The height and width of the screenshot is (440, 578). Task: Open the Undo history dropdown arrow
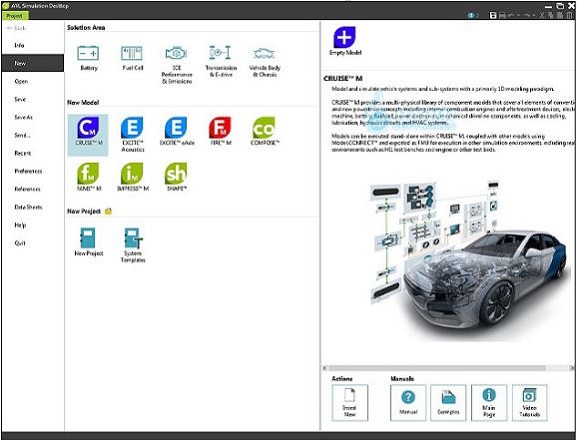[518, 15]
